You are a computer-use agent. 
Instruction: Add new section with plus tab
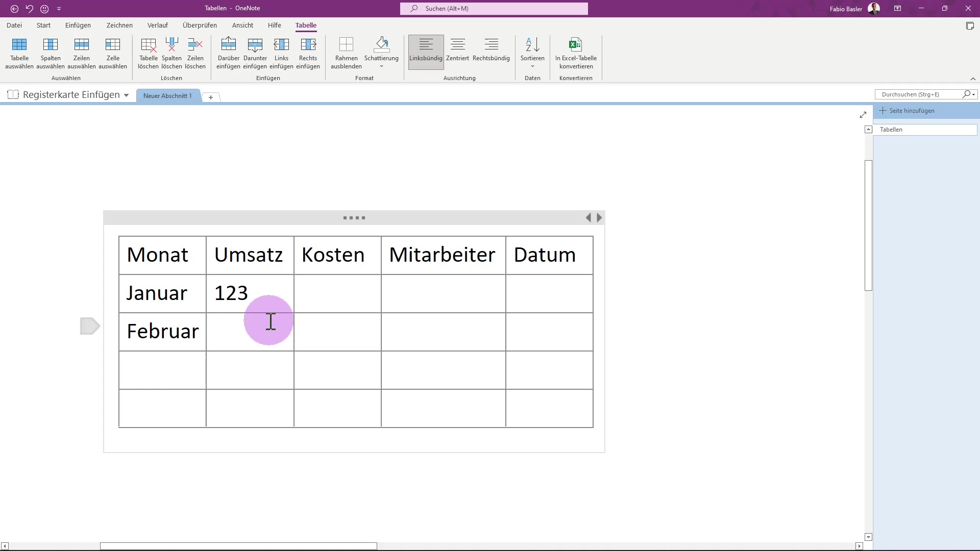211,97
